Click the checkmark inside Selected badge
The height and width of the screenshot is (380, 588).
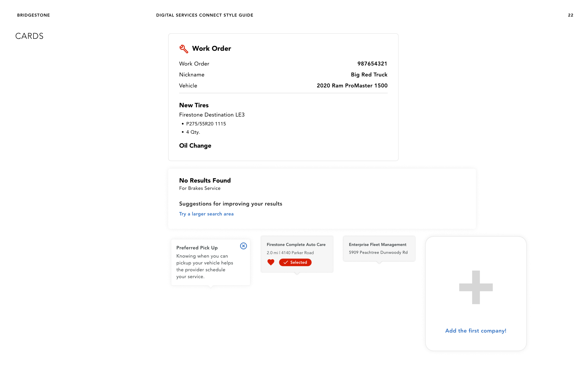(285, 262)
